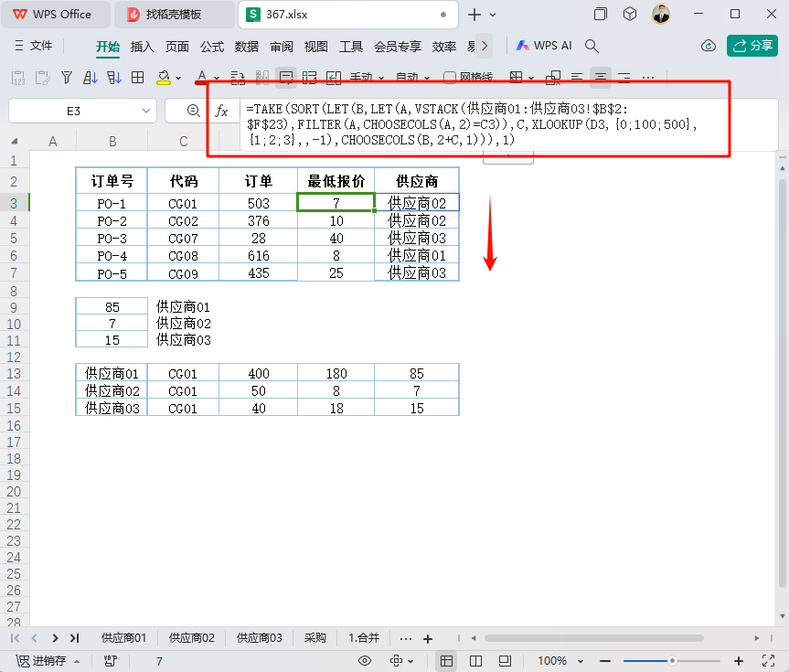Click the green 分享 share button
Viewport: 789px width, 672px height.
coord(752,46)
